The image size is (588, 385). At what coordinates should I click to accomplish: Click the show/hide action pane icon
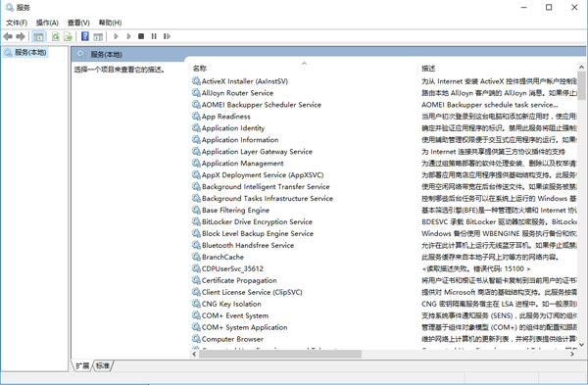pos(98,36)
